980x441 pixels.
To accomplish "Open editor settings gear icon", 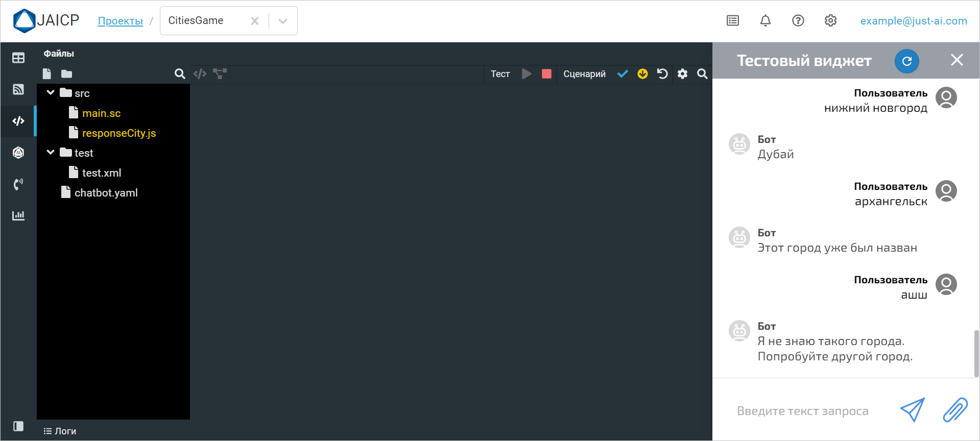I will (x=682, y=74).
